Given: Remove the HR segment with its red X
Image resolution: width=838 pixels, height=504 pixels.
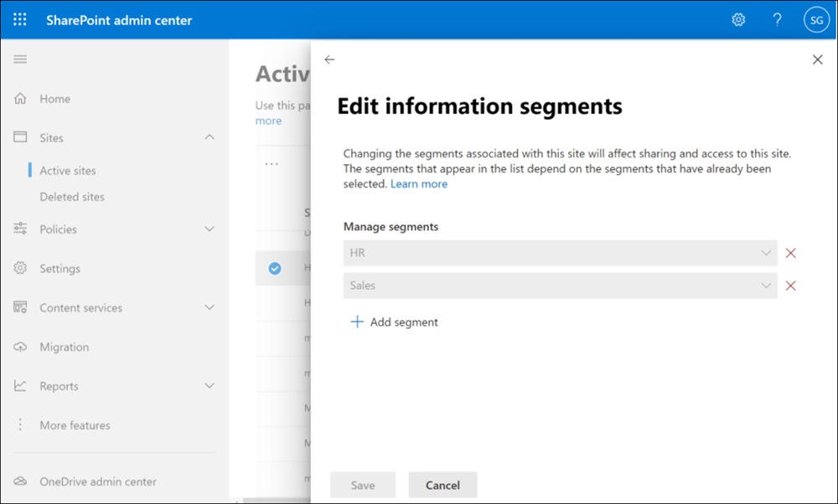Looking at the screenshot, I should pyautogui.click(x=790, y=252).
